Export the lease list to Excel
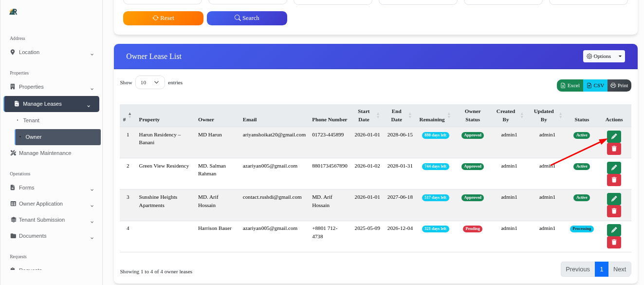This screenshot has height=285, width=644. pos(570,85)
